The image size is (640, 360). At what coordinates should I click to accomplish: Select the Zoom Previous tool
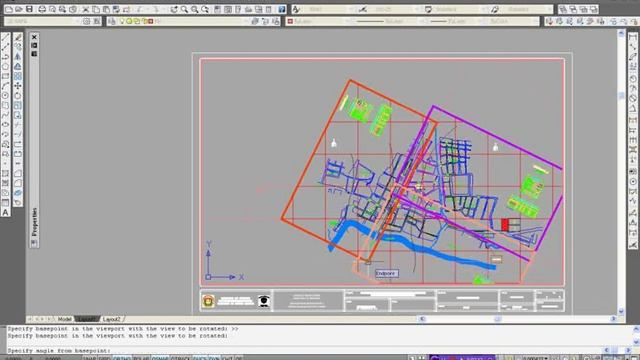click(205, 9)
